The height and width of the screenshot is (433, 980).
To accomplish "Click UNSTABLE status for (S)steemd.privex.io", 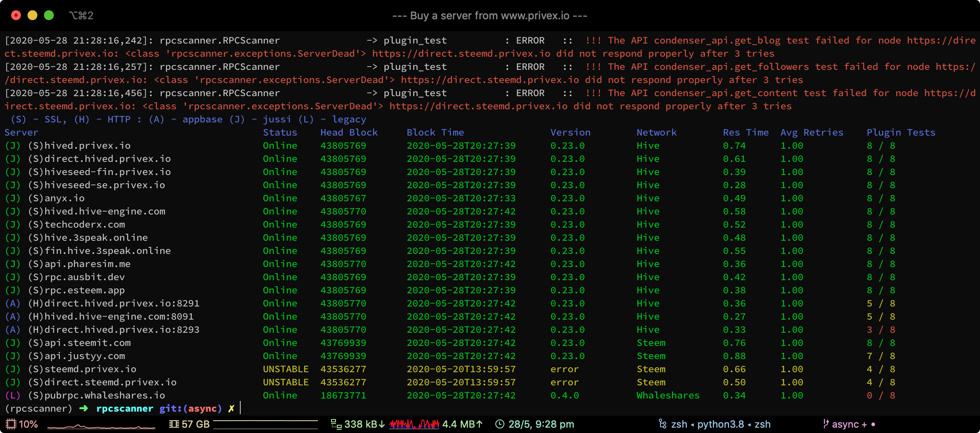I will click(286, 369).
